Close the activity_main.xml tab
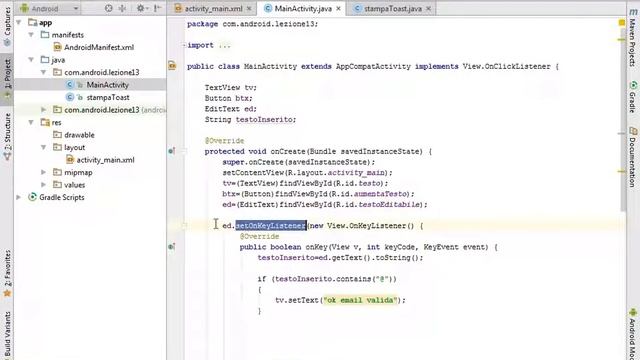Viewport: 640px width, 360px height. coord(249,9)
